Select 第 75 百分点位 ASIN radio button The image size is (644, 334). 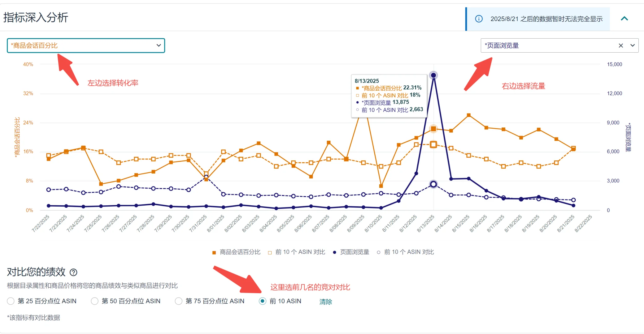click(179, 301)
